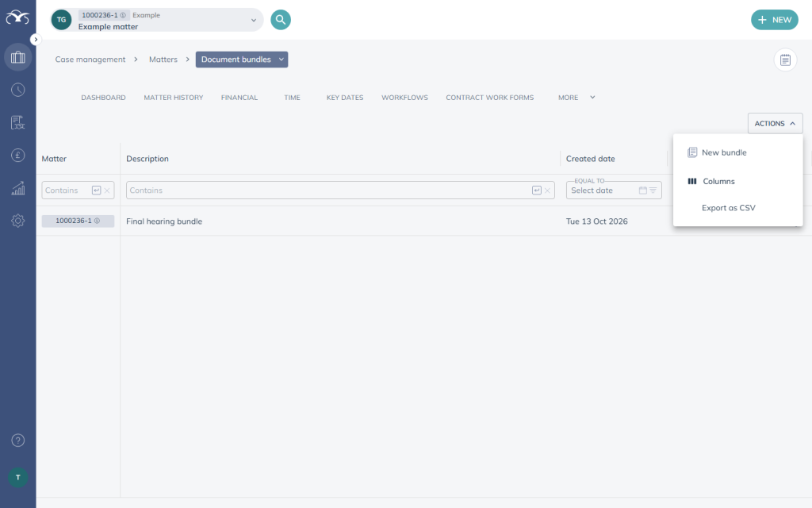This screenshot has height=508, width=812.
Task: Open the pound sign accounts sidebar icon
Action: 18,155
